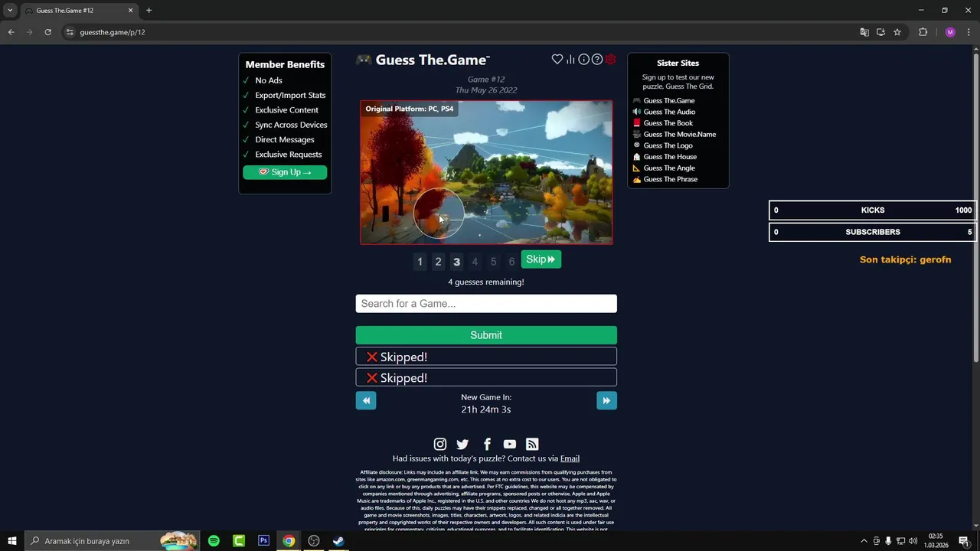The width and height of the screenshot is (980, 551).
Task: Click the Translate page icon in address bar
Action: point(864,32)
